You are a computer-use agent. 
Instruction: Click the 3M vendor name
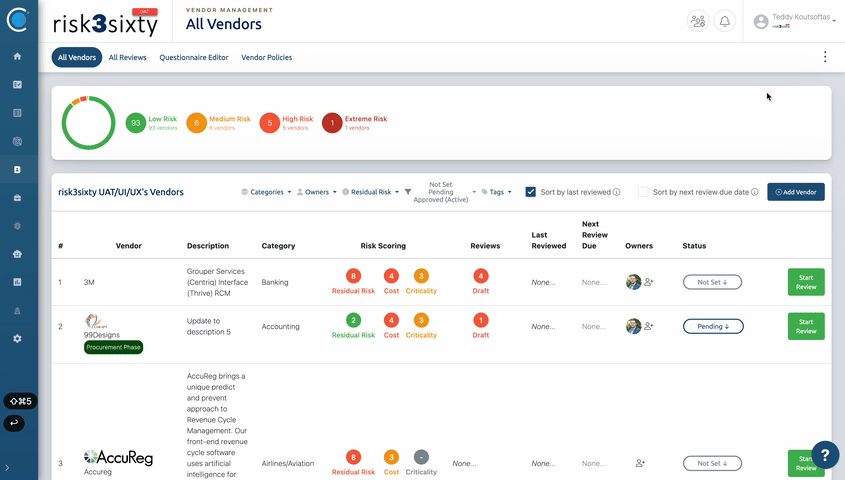point(89,282)
